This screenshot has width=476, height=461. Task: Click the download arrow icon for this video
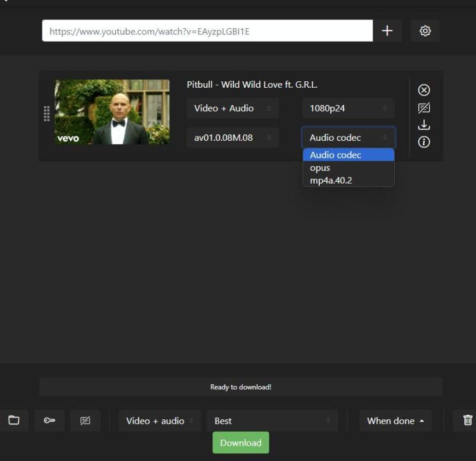[x=424, y=125]
